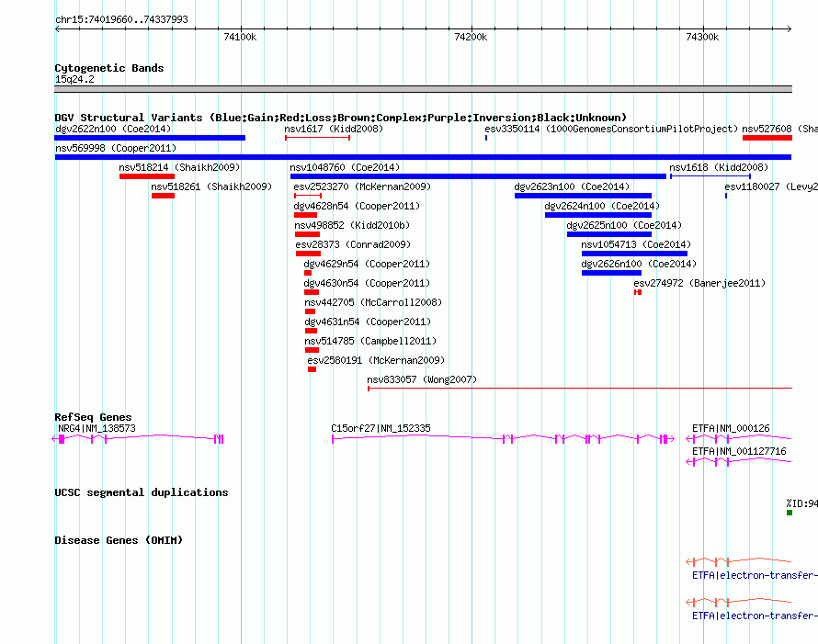The height and width of the screenshot is (644, 818).
Task: Click dgv4631n54 (Cooper2011) label
Action: click(x=368, y=322)
